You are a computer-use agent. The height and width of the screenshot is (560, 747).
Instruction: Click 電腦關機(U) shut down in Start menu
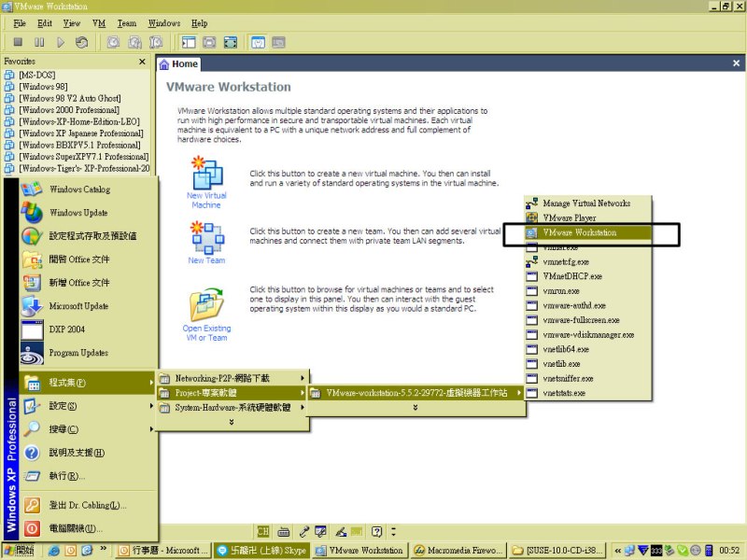click(88, 528)
